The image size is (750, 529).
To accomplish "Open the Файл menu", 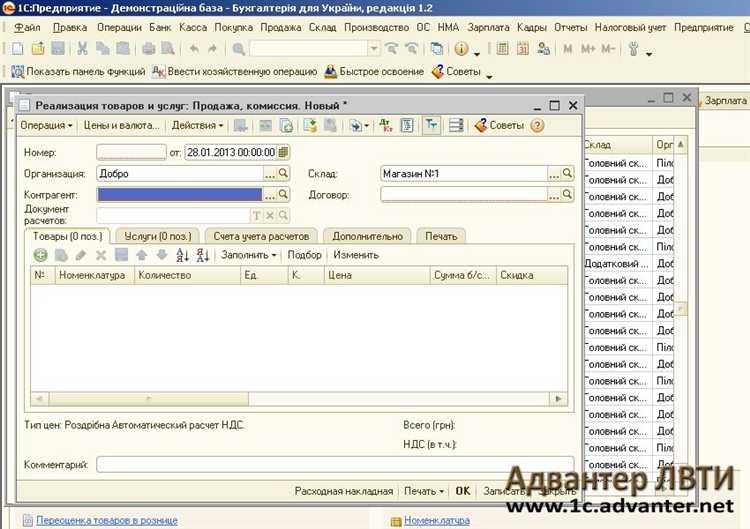I will click(x=27, y=27).
